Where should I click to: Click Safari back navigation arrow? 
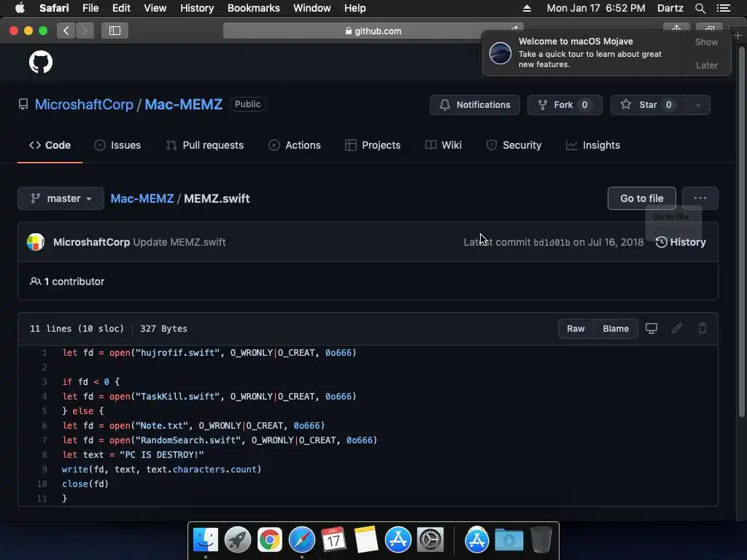coord(66,31)
